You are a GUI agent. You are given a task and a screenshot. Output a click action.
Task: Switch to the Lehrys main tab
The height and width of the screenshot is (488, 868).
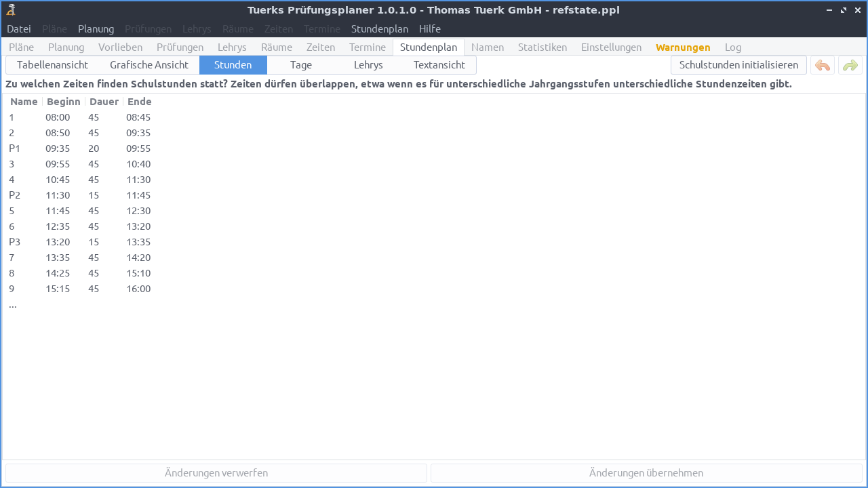pos(232,47)
